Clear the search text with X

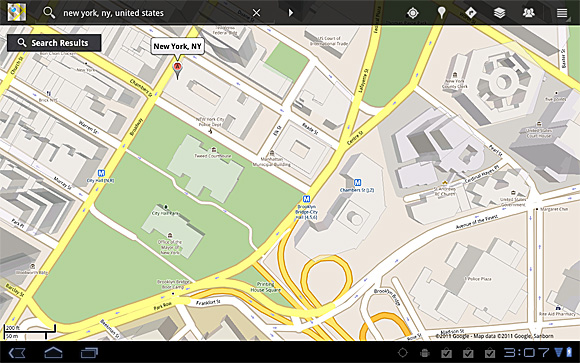pos(256,13)
